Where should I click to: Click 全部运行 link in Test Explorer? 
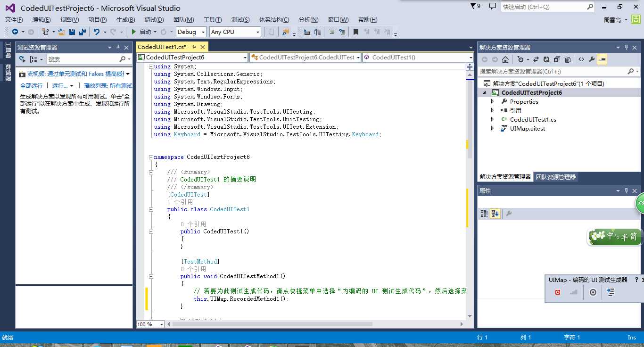point(31,85)
